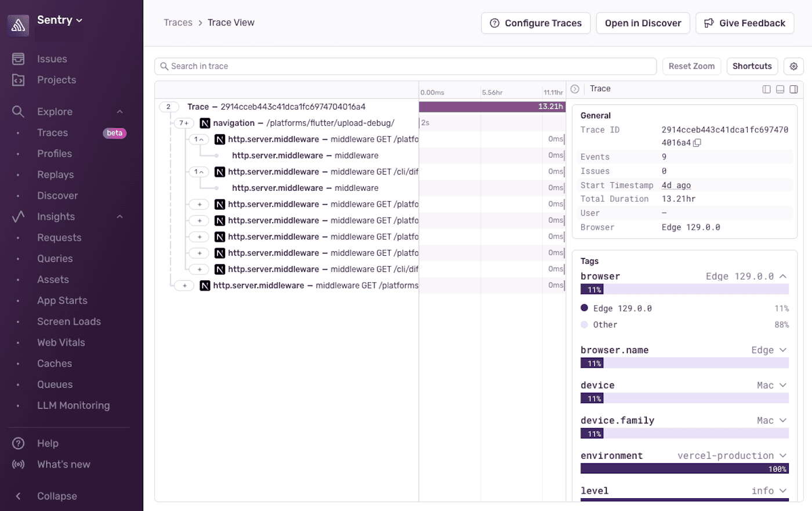
Task: Click the environment 100% distribution bar
Action: 684,468
